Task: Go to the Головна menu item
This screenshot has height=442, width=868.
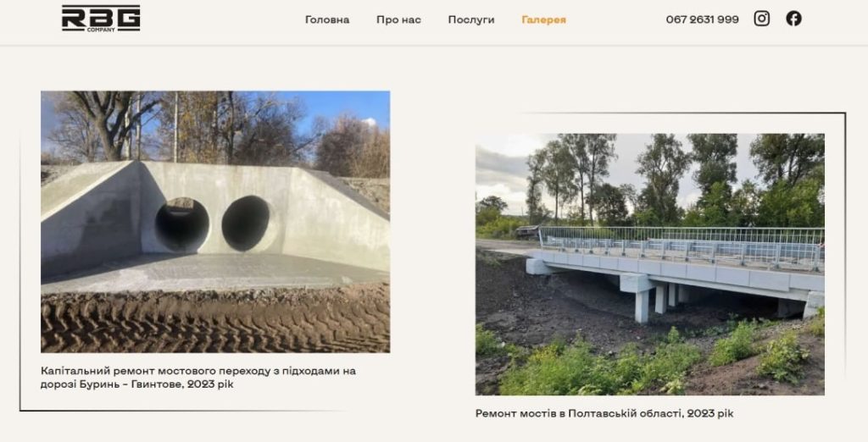Action: (x=327, y=20)
